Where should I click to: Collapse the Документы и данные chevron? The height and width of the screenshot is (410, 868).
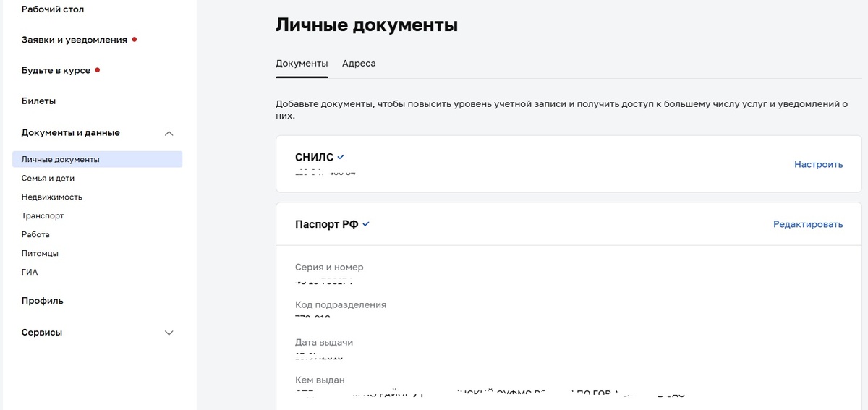tap(169, 133)
